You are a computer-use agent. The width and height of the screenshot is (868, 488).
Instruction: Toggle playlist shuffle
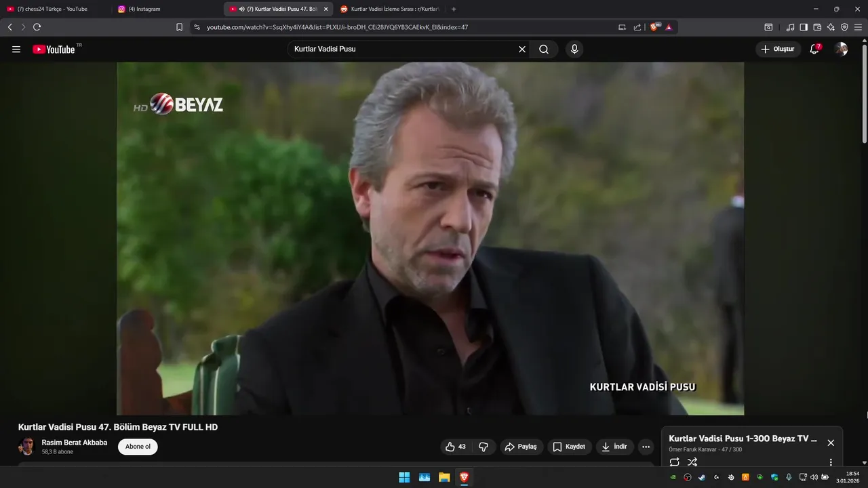pos(692,462)
